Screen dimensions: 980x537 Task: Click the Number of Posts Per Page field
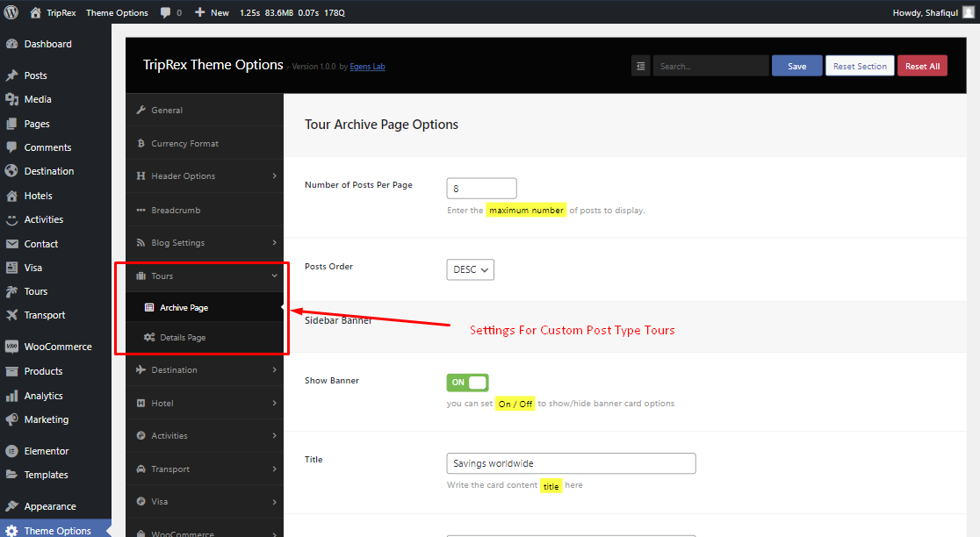[482, 189]
